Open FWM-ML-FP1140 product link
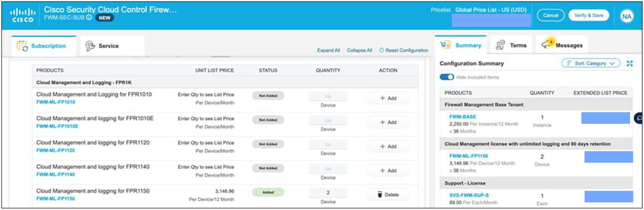 [56, 174]
